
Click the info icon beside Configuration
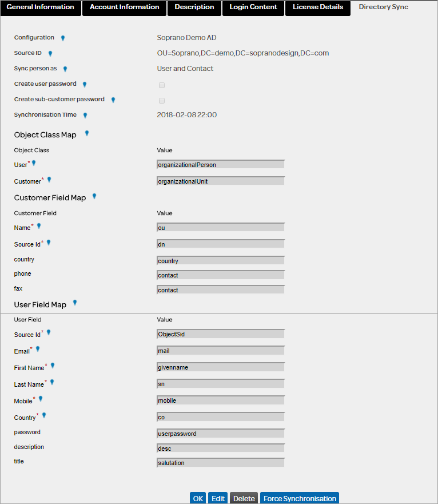[63, 38]
